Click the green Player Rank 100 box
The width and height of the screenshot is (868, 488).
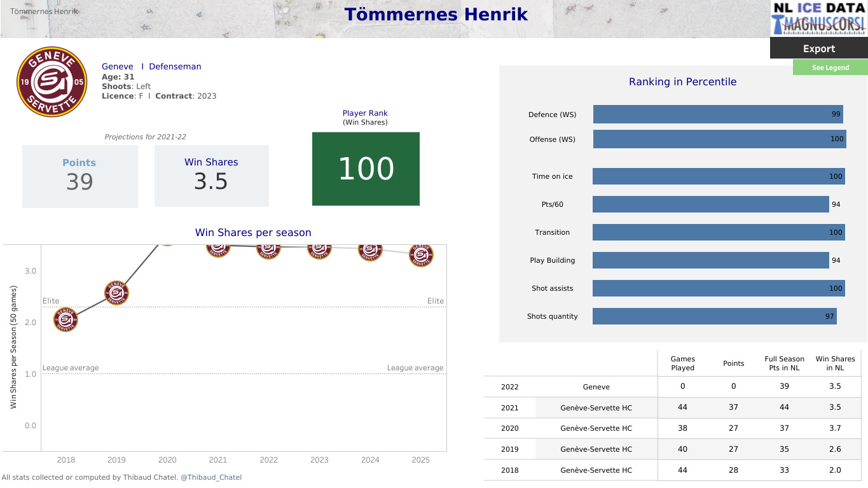[x=366, y=169]
